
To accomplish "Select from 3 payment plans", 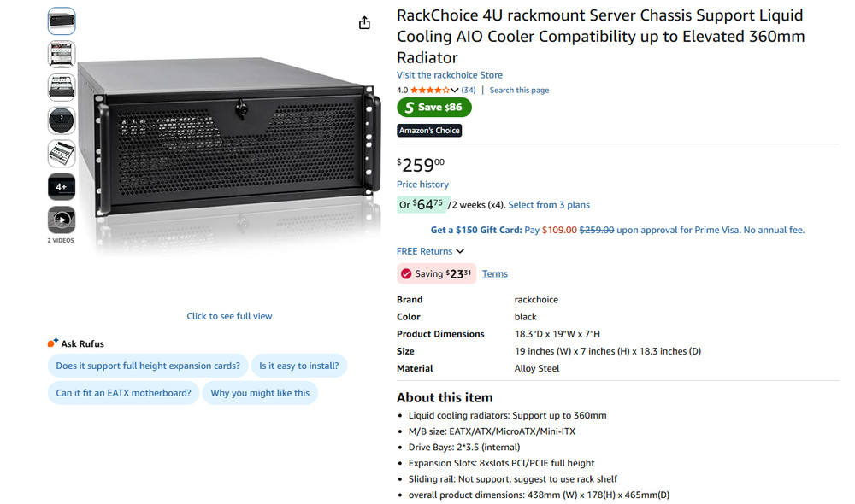I will [550, 204].
